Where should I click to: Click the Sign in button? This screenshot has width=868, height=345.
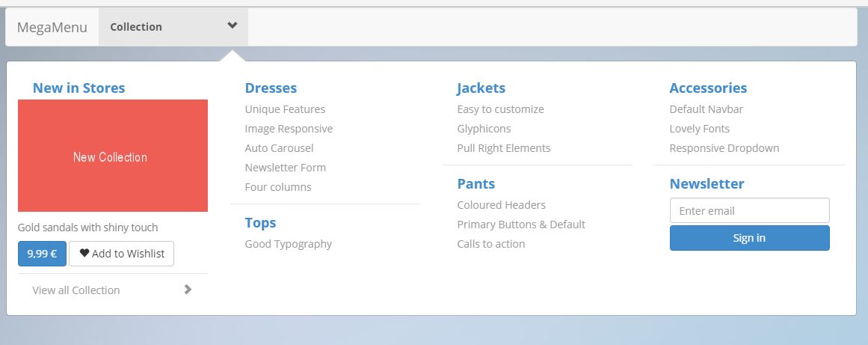tap(750, 238)
